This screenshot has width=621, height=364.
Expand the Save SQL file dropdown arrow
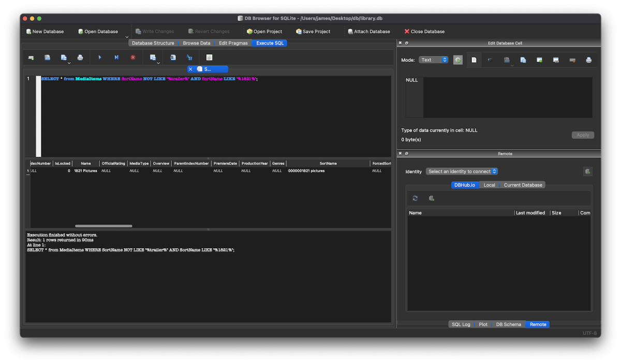[x=69, y=63]
